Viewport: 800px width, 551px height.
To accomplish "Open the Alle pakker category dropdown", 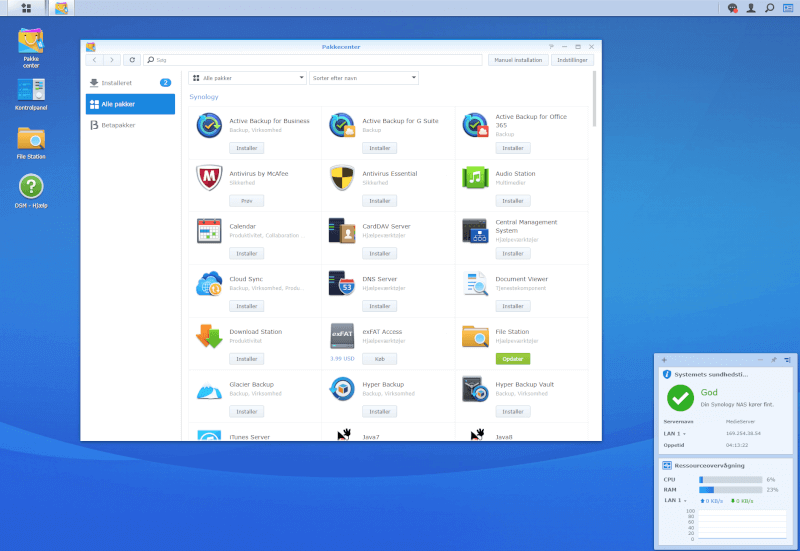I will [247, 78].
